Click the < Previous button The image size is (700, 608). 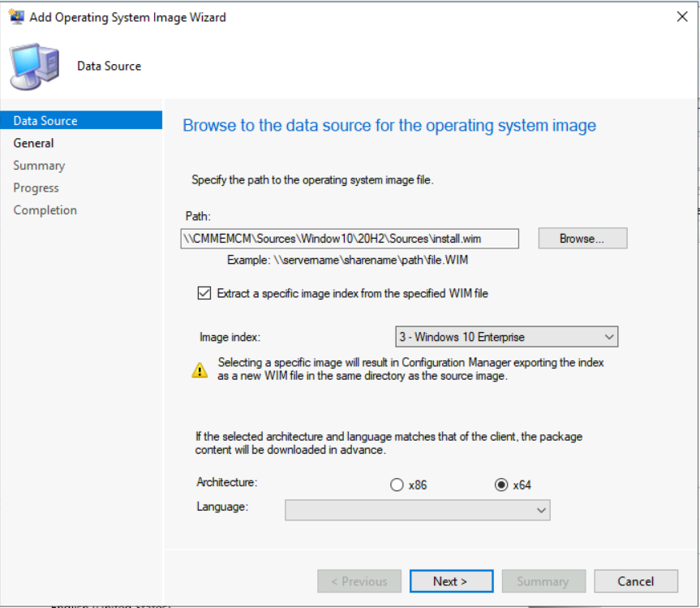coord(359,581)
